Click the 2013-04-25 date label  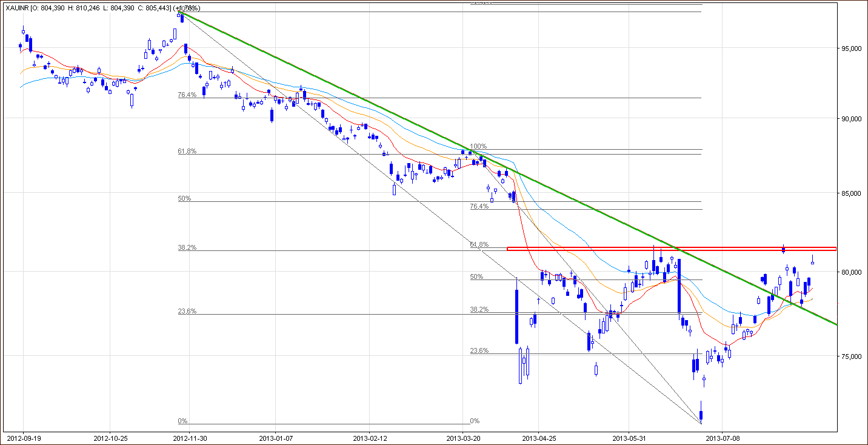click(x=539, y=437)
